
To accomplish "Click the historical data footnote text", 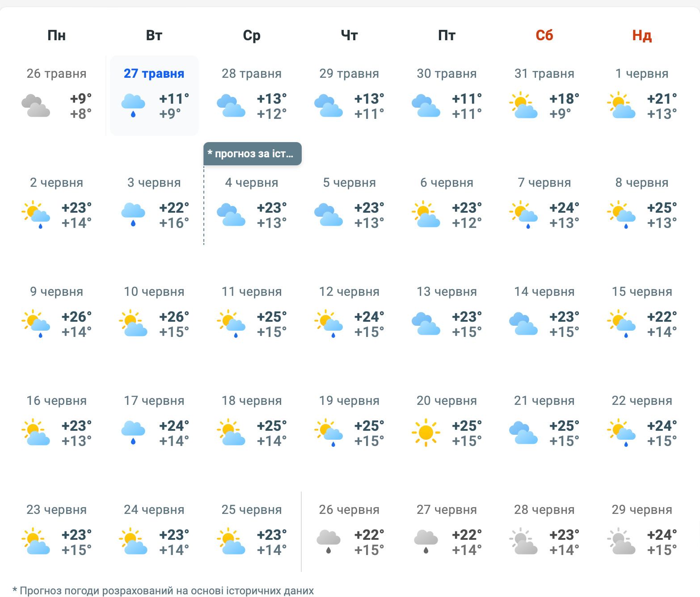I will (163, 591).
